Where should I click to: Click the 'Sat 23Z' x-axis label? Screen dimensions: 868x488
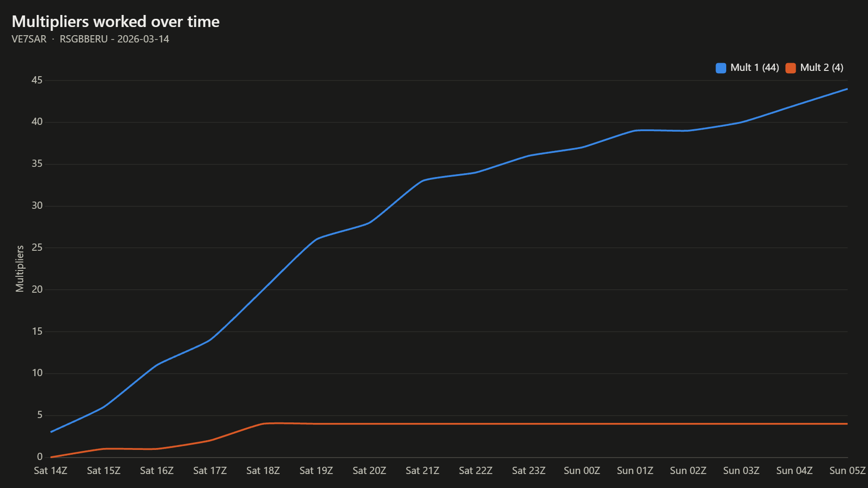[x=529, y=471]
